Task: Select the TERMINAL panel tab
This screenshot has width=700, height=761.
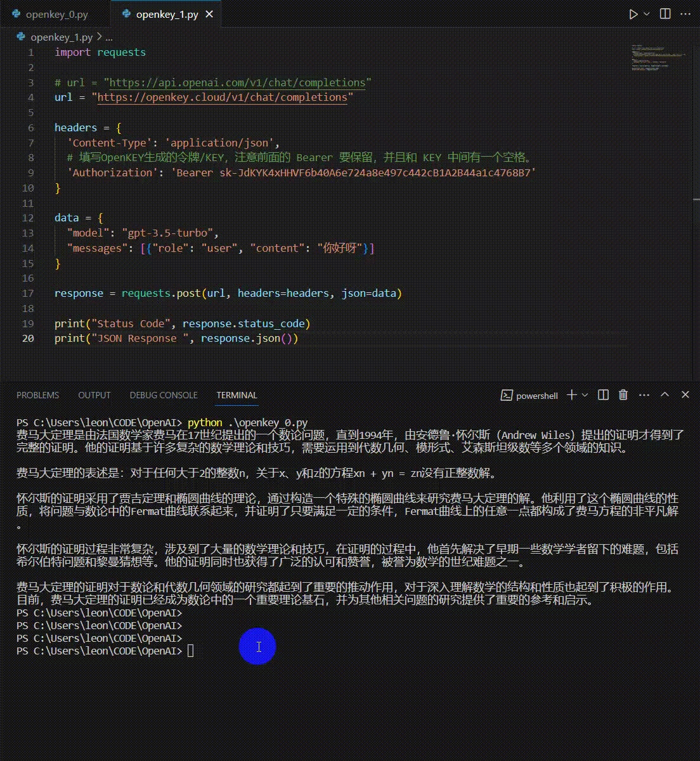Action: (237, 395)
